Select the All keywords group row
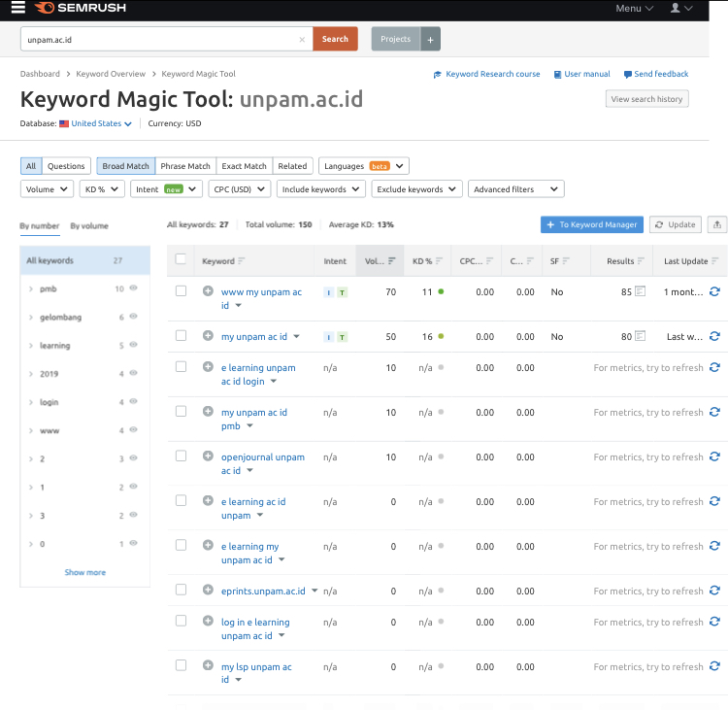This screenshot has width=728, height=710. 85,260
